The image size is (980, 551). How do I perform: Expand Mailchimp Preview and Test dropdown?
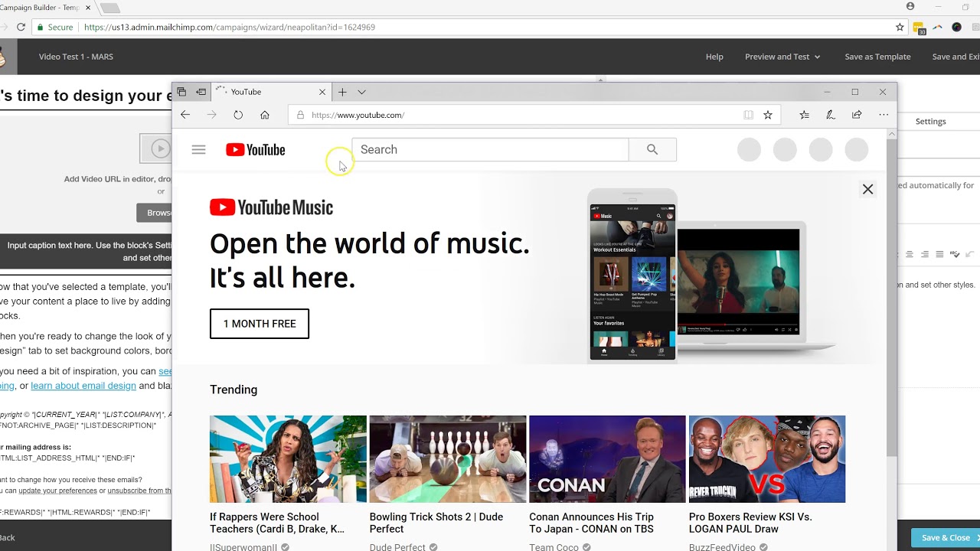[782, 57]
